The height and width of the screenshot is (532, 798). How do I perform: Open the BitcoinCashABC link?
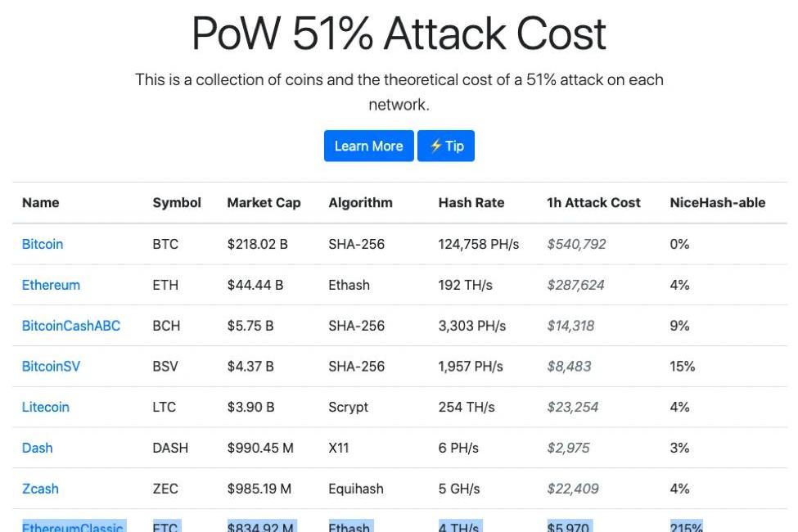tap(71, 326)
